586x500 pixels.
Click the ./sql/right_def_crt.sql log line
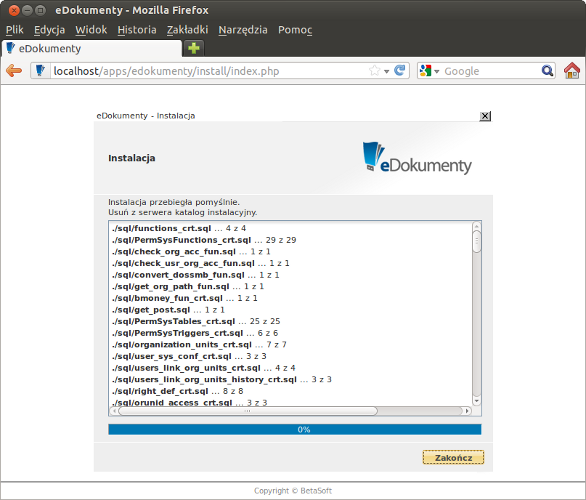pyautogui.click(x=177, y=391)
